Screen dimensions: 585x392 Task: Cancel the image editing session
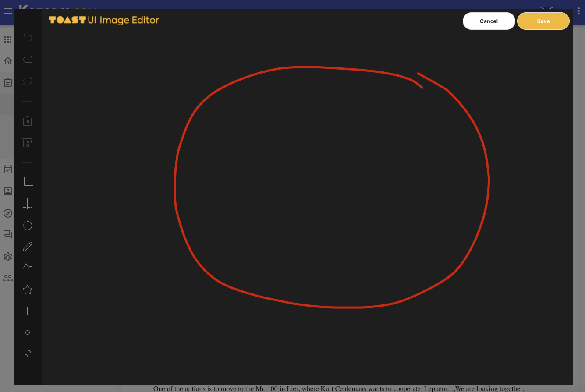click(x=489, y=21)
